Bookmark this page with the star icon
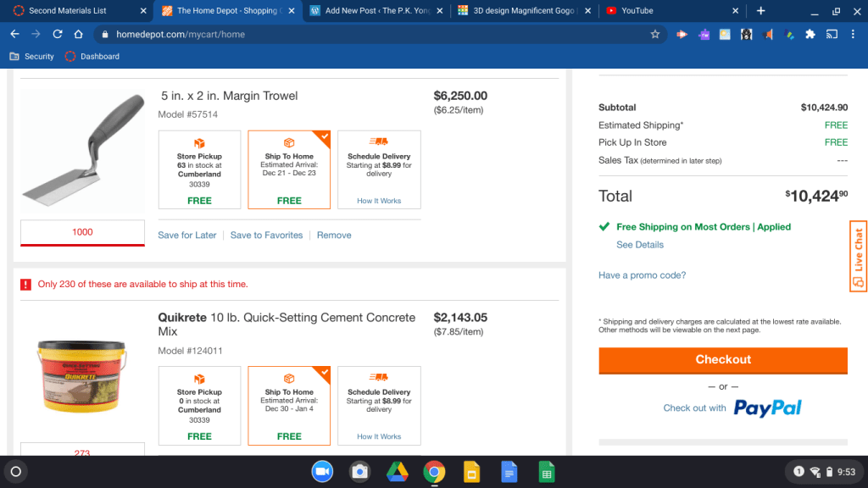This screenshot has height=488, width=868. 655,35
